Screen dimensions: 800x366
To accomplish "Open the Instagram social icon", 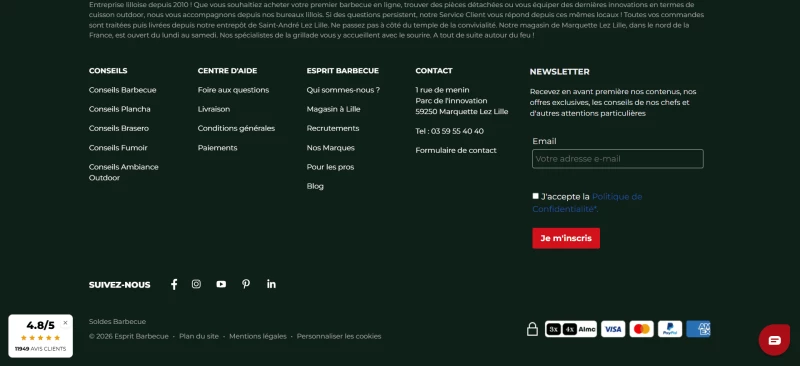I will [x=196, y=284].
